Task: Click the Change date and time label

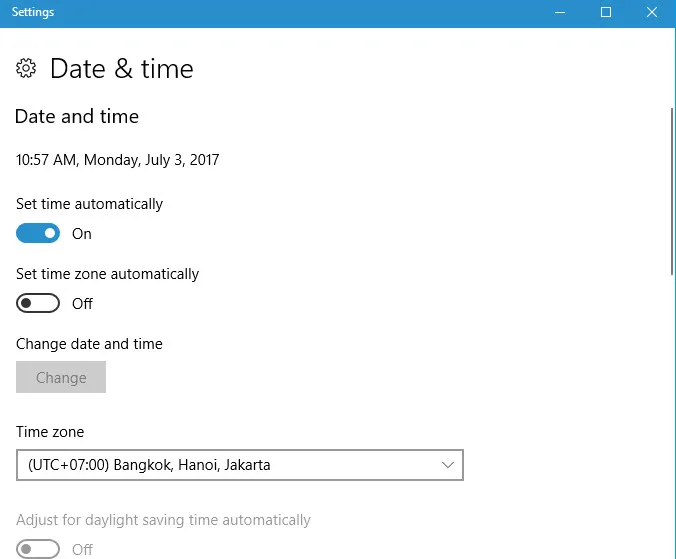Action: coord(89,344)
